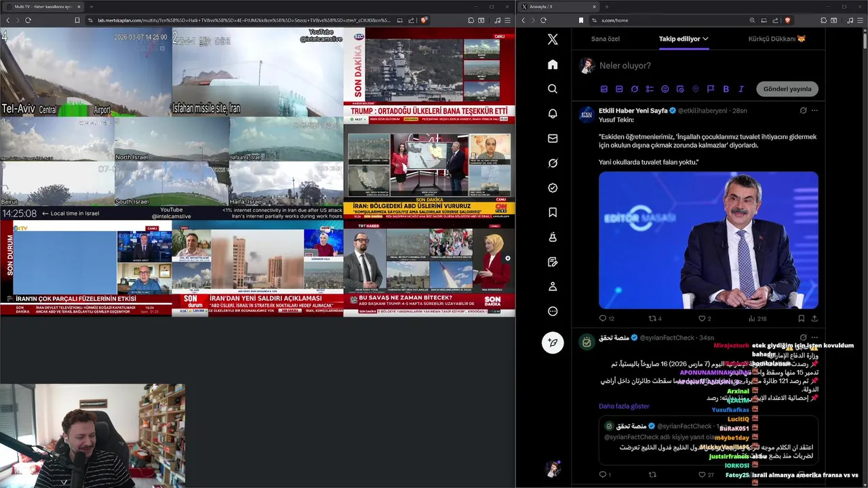Image resolution: width=868 pixels, height=488 pixels.
Task: Share the Etkili Haber tweet
Action: (x=814, y=319)
